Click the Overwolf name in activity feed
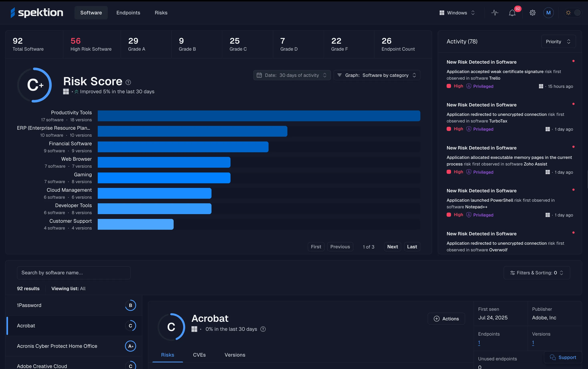The image size is (588, 369). click(x=498, y=250)
